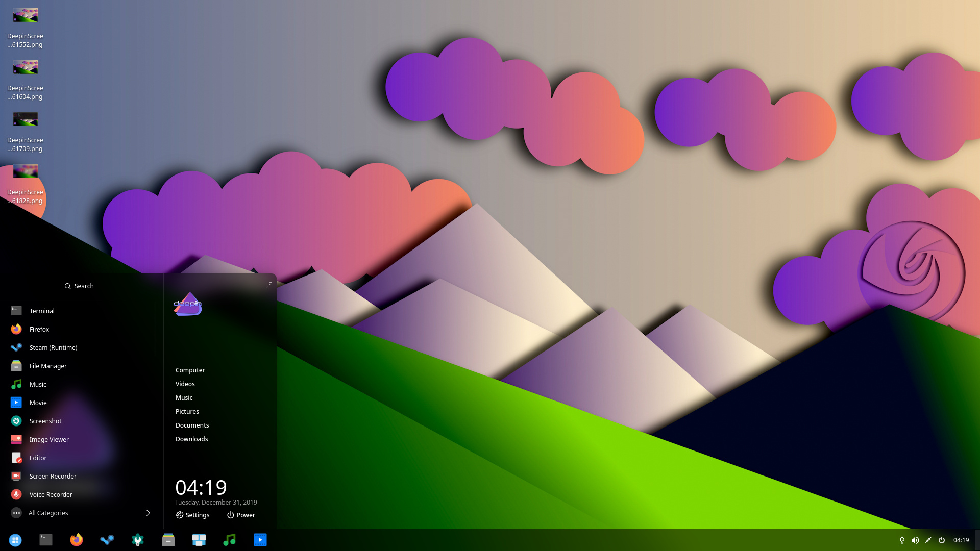980x551 pixels.
Task: Select the Image Viewer label
Action: click(x=49, y=439)
